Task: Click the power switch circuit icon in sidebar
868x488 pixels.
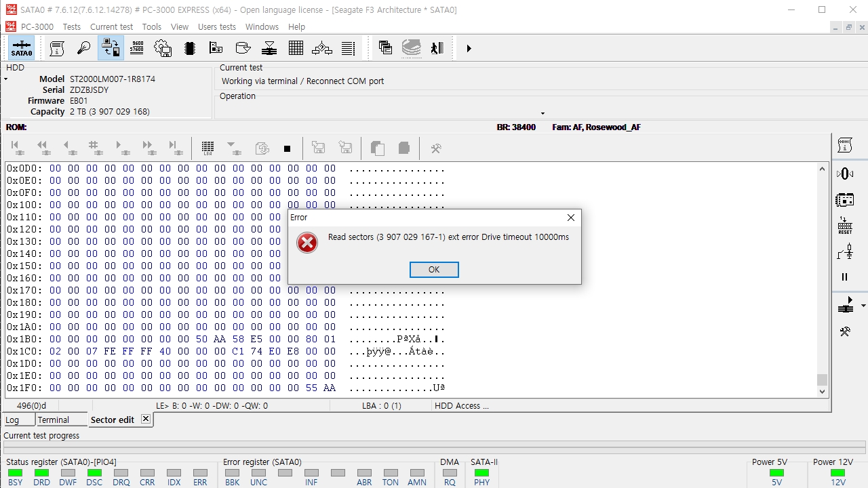Action: [x=845, y=252]
